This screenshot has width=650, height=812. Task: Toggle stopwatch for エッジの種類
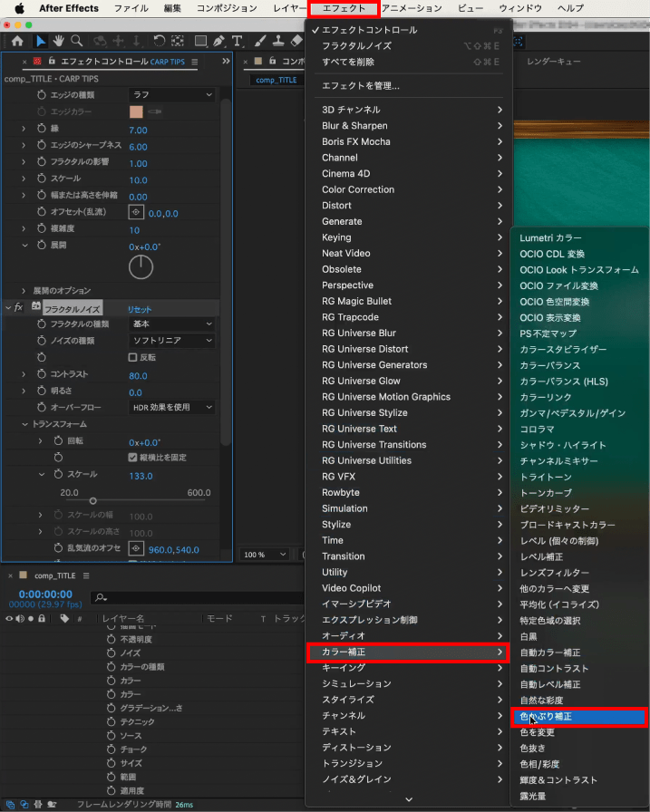(x=42, y=95)
